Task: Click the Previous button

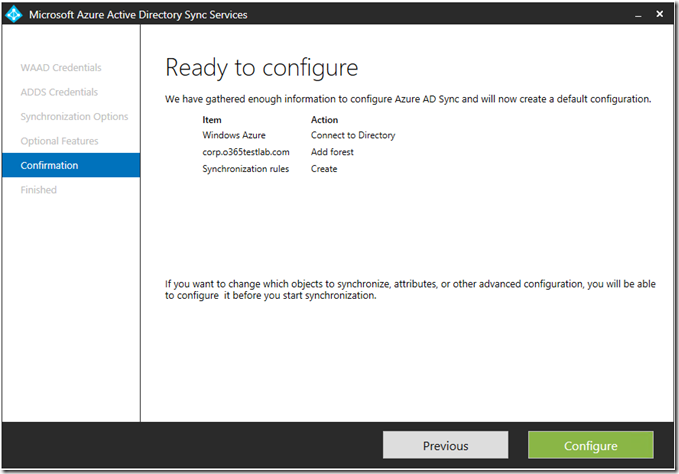Action: [445, 445]
